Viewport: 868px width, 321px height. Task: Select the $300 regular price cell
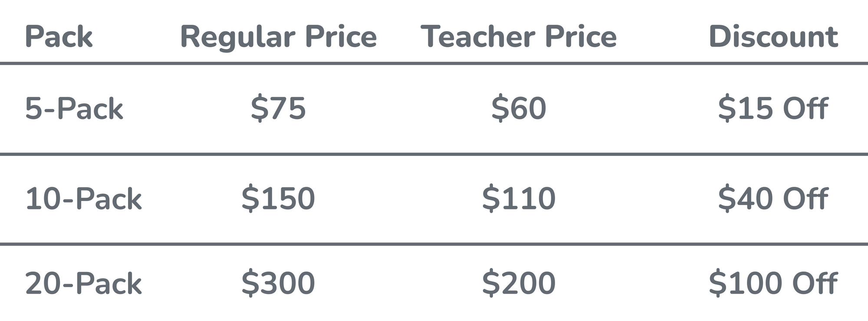pos(278,284)
